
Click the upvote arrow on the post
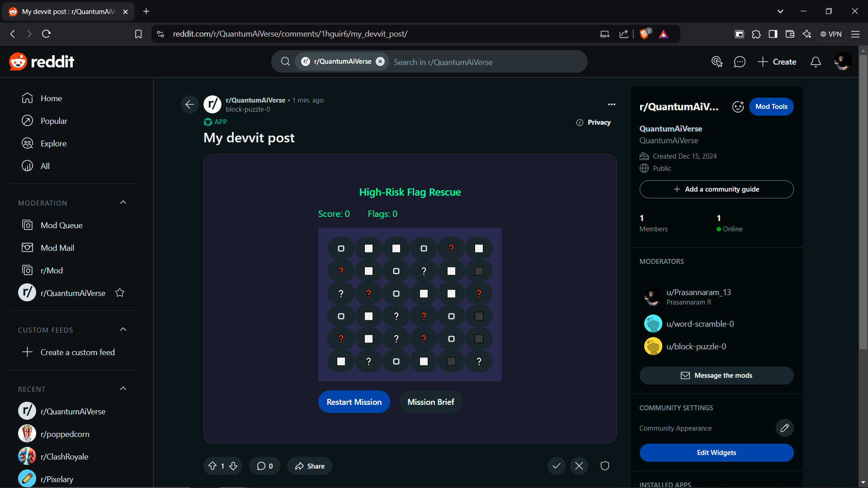point(212,466)
